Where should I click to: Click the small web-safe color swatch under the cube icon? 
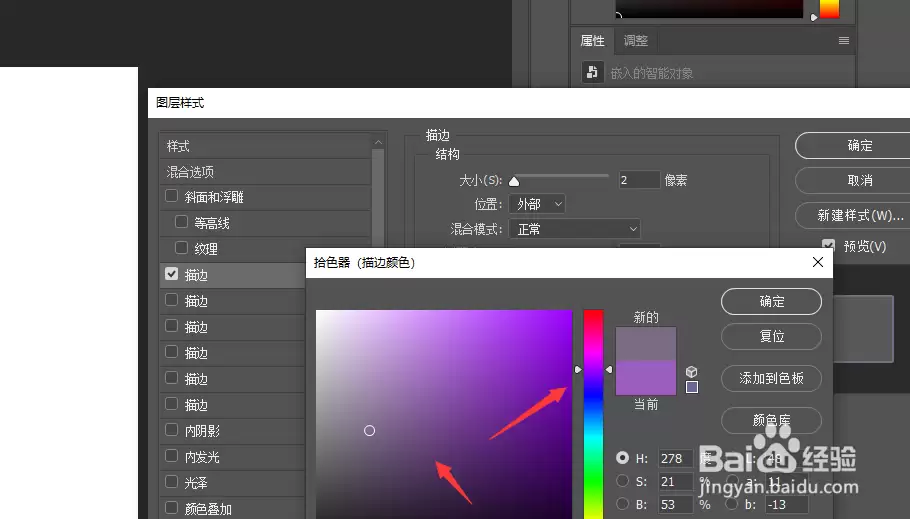coord(692,387)
